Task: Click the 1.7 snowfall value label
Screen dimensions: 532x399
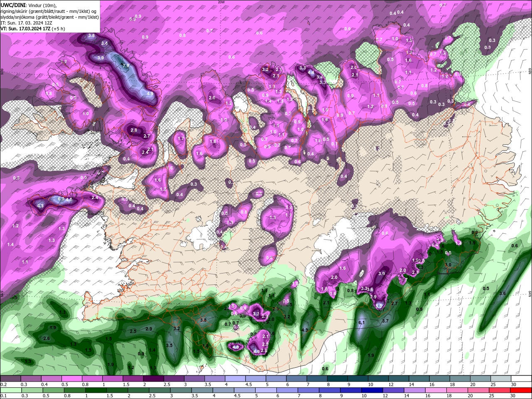Action: (181, 139)
